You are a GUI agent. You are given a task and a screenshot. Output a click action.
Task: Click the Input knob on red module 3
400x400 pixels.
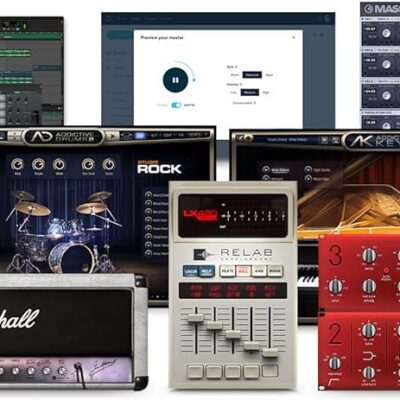(x=334, y=286)
